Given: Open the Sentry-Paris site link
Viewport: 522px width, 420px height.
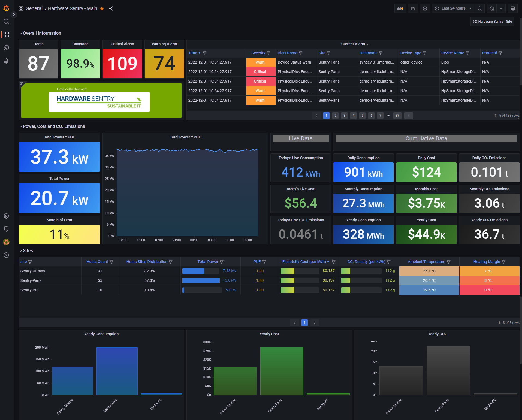Looking at the screenshot, I should click(x=31, y=280).
